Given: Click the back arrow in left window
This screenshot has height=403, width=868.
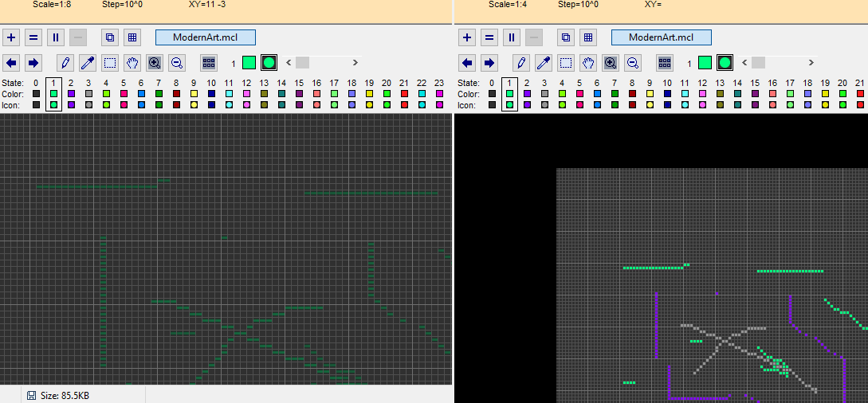Looking at the screenshot, I should click(x=12, y=62).
